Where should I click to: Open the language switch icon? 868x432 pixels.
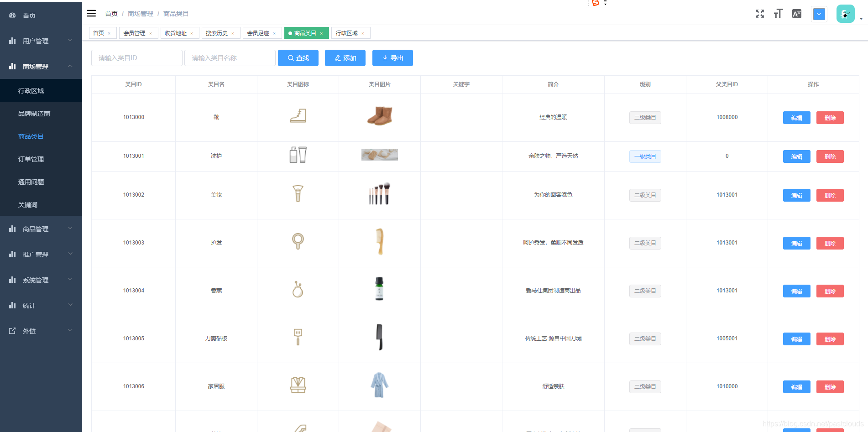click(797, 14)
